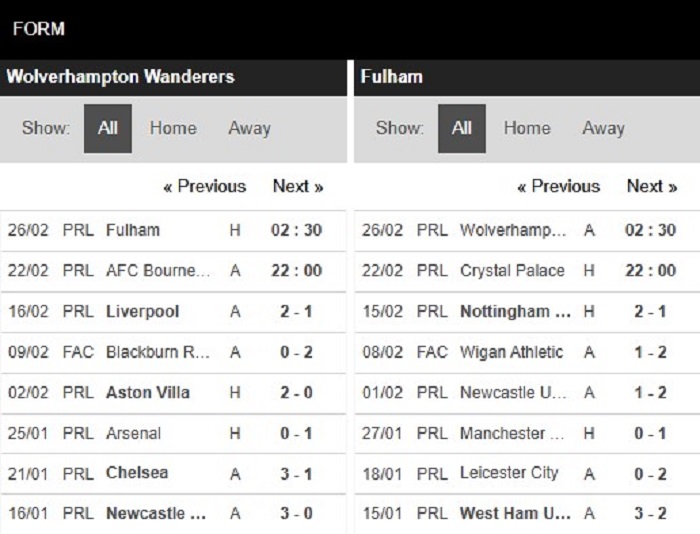Screen dimensions: 700x534
Task: Open the Leicester City 0 - 2 match
Action: coord(527,474)
